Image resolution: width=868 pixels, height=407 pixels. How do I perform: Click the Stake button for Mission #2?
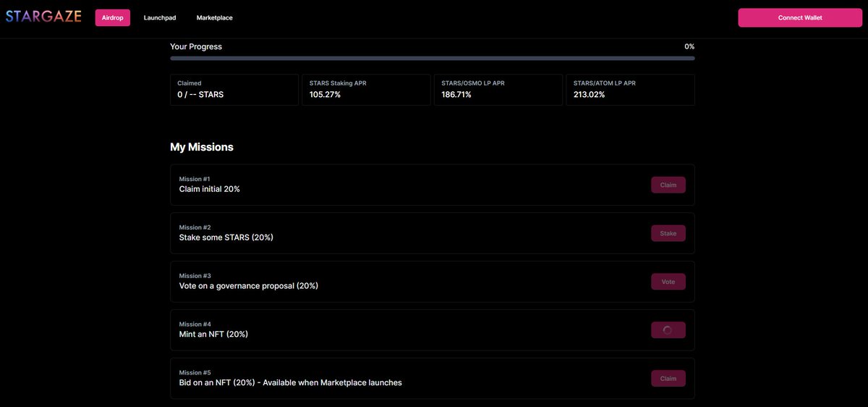[668, 233]
